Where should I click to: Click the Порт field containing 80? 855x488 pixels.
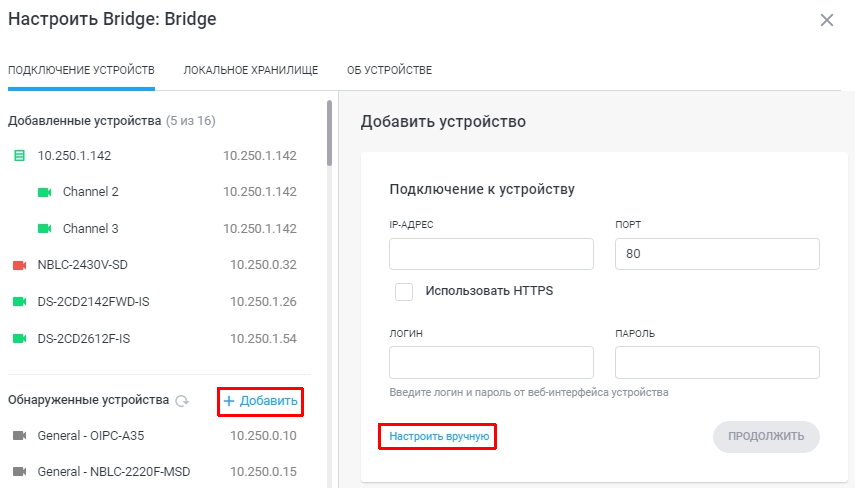(x=717, y=254)
